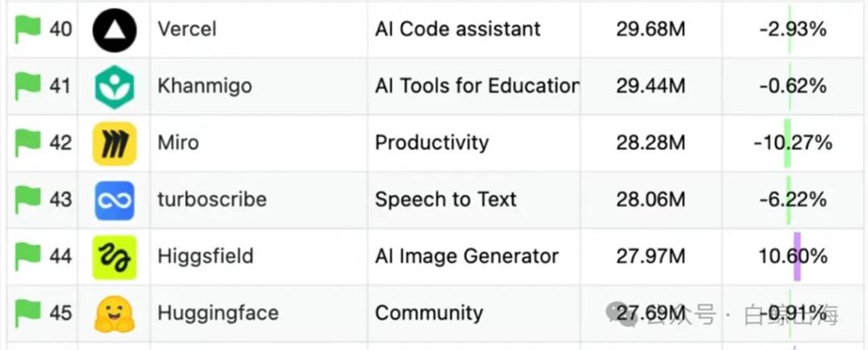Click the green flag at rank 40
868x350 pixels.
(x=28, y=30)
